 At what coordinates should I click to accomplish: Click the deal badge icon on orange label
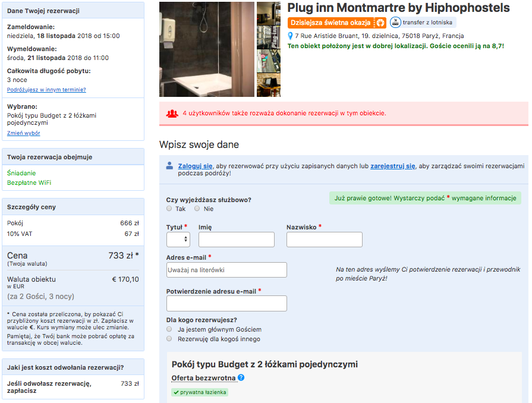coord(380,23)
